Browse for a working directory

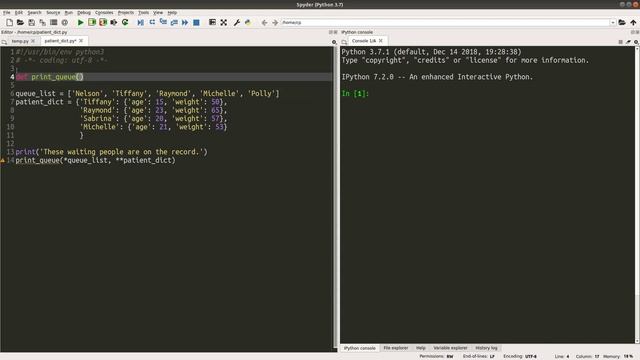coord(622,22)
